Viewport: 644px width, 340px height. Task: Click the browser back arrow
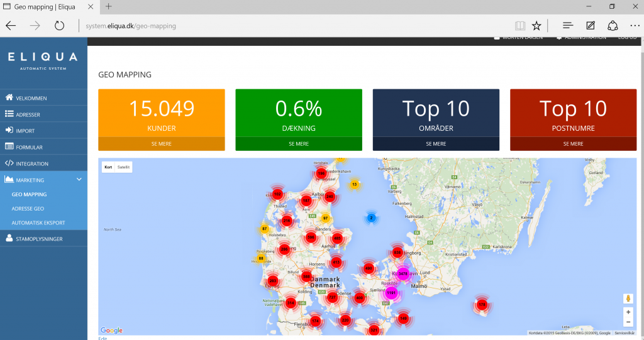coord(11,26)
